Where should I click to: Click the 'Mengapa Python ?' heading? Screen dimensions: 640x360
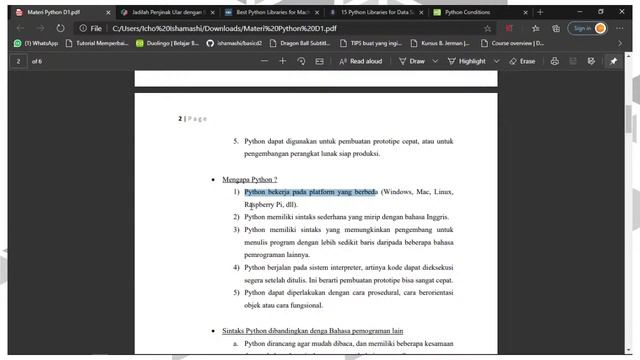[x=250, y=179]
